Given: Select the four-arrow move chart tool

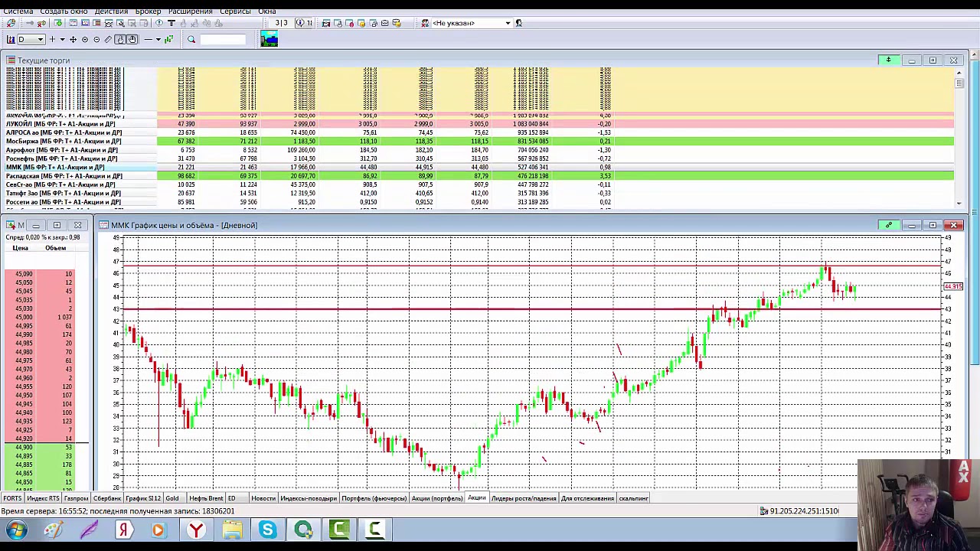Looking at the screenshot, I should pyautogui.click(x=73, y=39).
